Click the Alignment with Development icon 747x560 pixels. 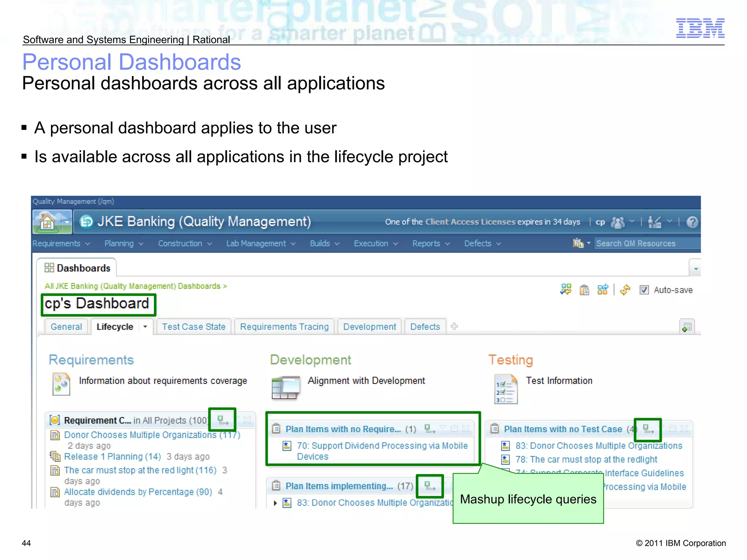[286, 388]
